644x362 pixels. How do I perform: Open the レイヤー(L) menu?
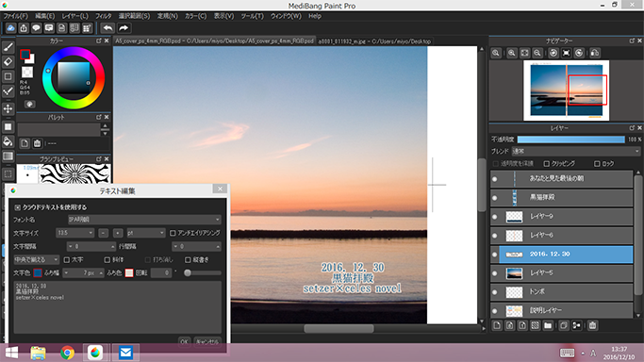(x=74, y=16)
